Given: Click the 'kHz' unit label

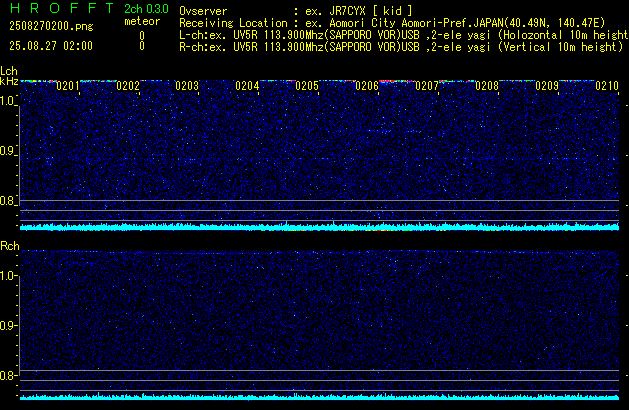Looking at the screenshot, I should coord(9,81).
